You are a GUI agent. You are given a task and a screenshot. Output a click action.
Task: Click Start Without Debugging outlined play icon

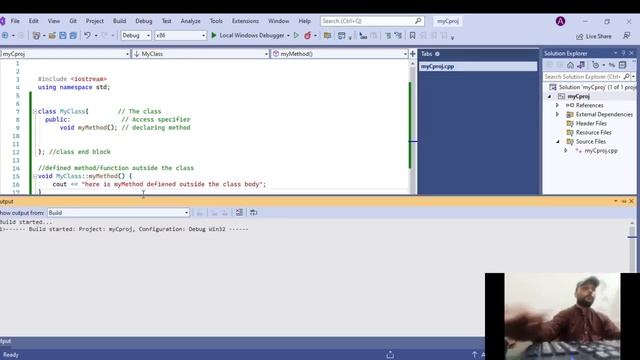[x=296, y=36]
